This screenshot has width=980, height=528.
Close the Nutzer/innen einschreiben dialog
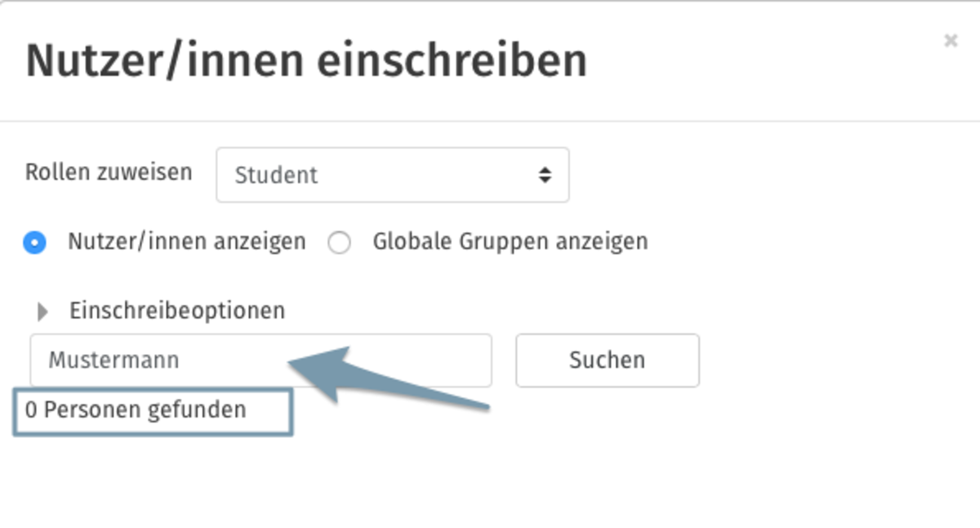950,40
